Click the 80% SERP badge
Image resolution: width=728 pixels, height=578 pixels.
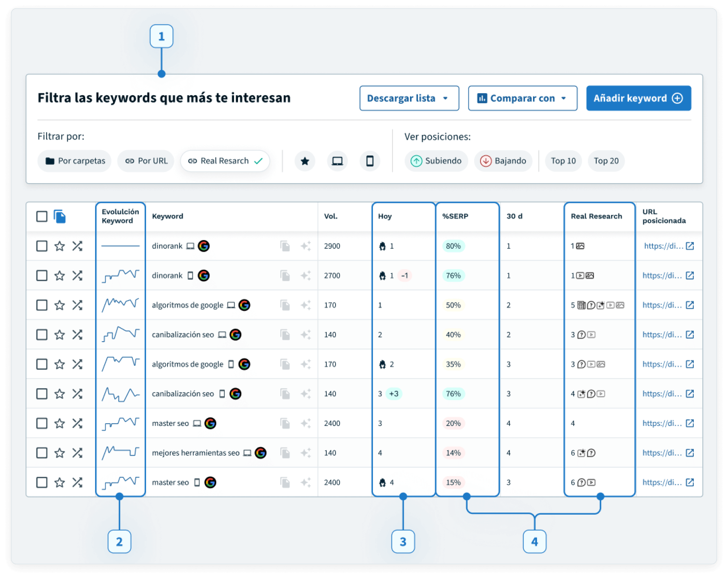[453, 246]
